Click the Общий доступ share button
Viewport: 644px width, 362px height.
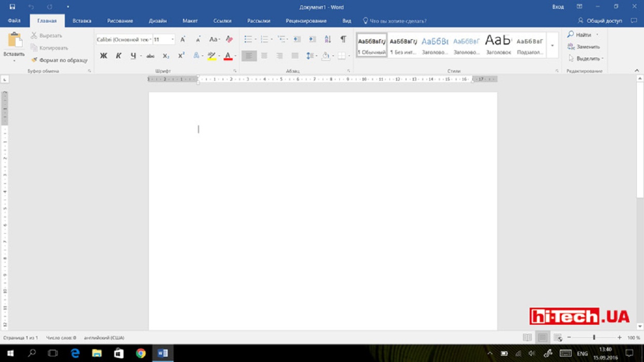(600, 21)
